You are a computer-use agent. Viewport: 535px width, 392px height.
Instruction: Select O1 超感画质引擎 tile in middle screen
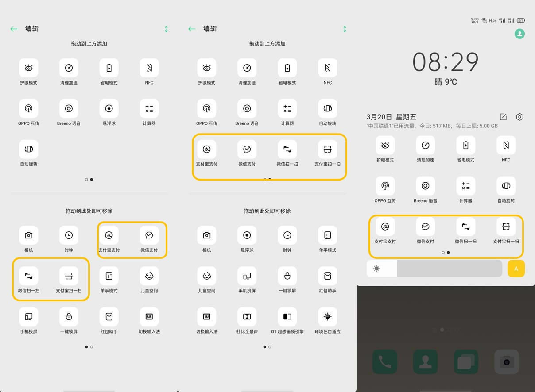[287, 317]
